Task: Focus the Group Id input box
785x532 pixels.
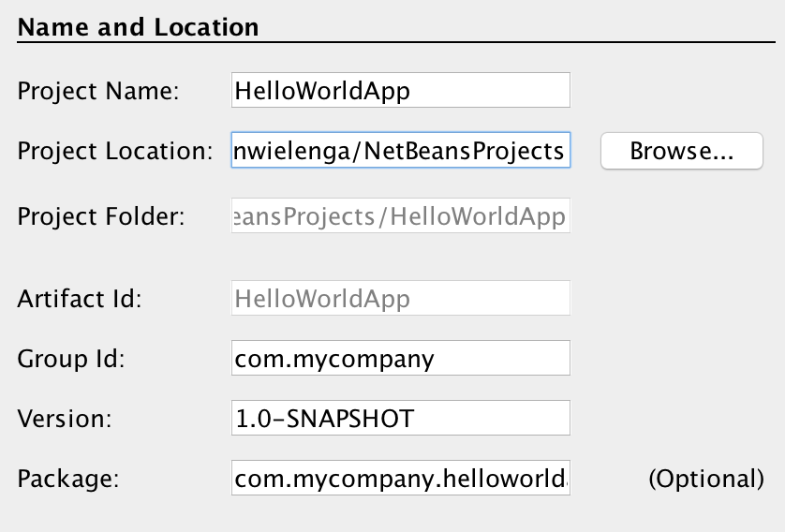Action: [x=400, y=359]
